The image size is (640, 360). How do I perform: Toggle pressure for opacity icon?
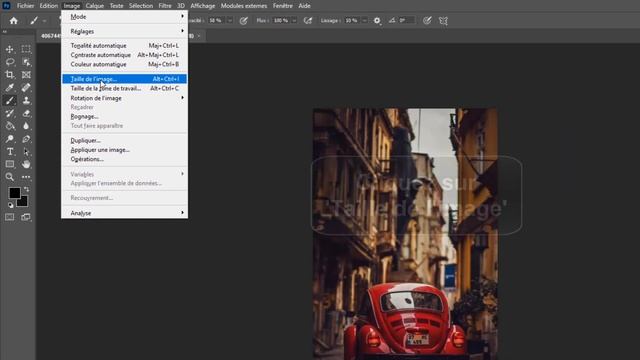coord(244,20)
